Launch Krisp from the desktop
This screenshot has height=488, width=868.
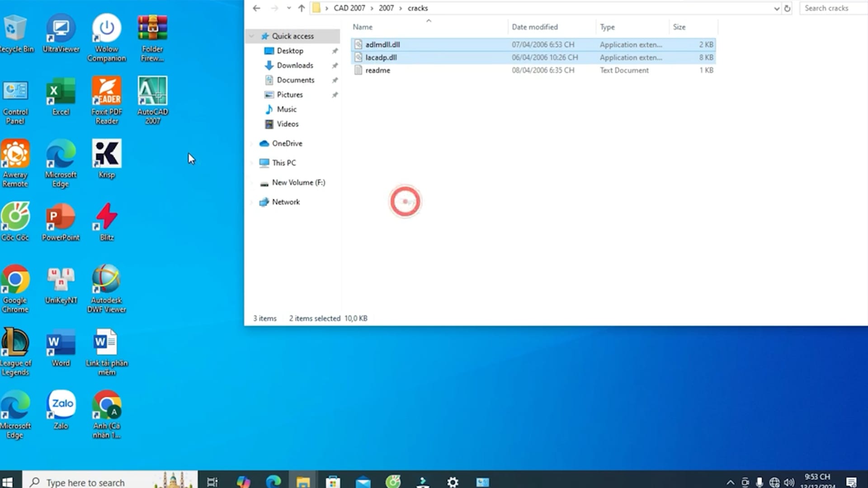click(x=107, y=160)
